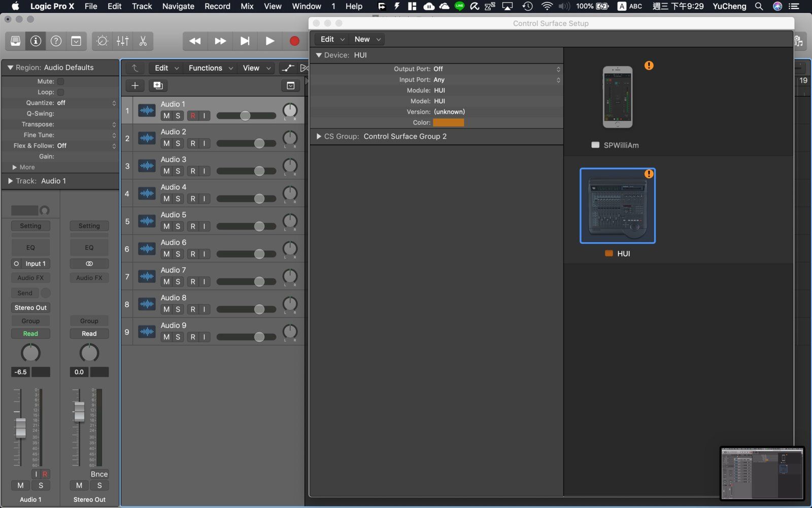
Task: Collapse the Region Audio Defaults triangle
Action: click(x=10, y=68)
